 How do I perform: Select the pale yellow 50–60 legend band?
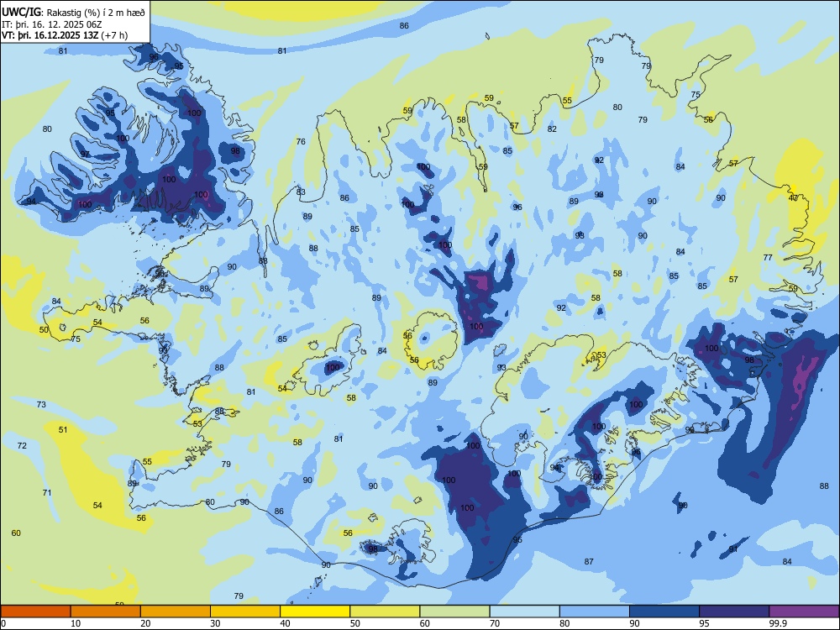click(385, 612)
